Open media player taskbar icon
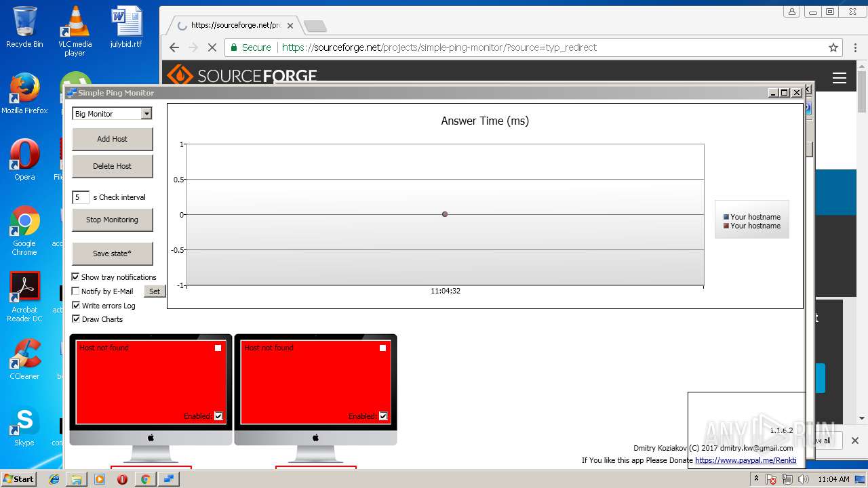This screenshot has width=868, height=488. (x=100, y=479)
